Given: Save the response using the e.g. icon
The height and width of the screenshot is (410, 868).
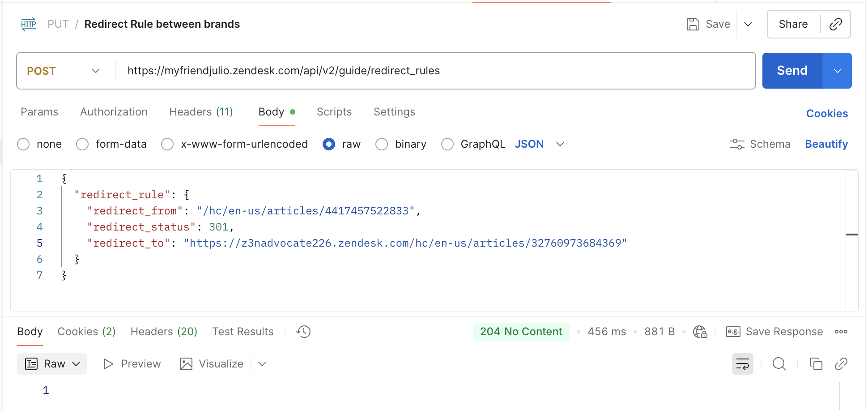Looking at the screenshot, I should click(x=733, y=332).
